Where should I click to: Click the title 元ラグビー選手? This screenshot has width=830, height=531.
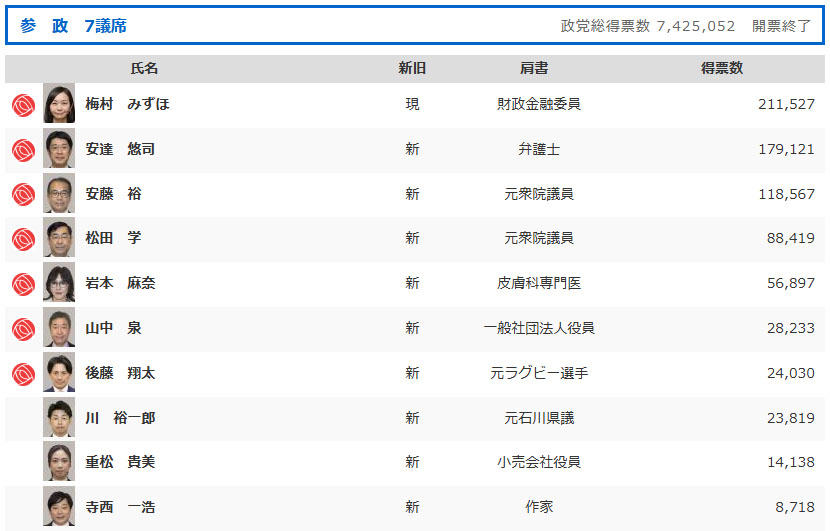tap(539, 373)
